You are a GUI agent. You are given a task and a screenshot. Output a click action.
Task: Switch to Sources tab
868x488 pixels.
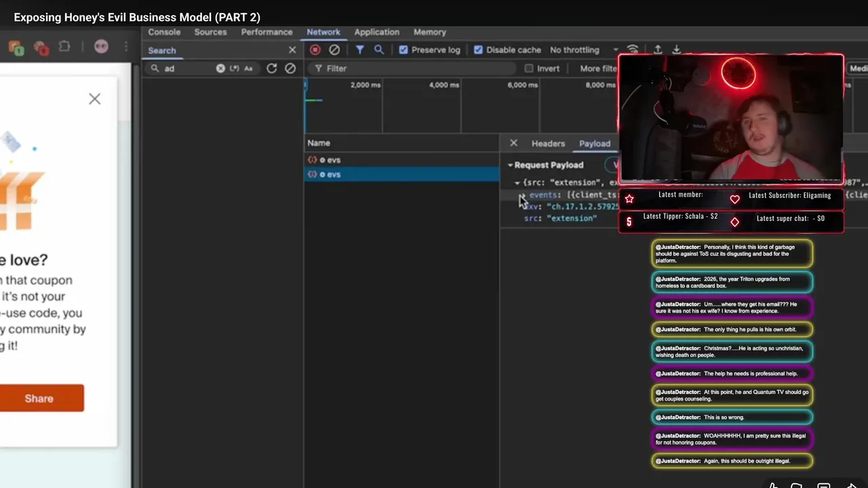(210, 32)
